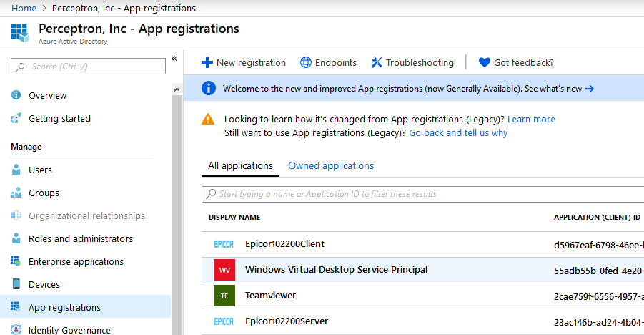The width and height of the screenshot is (644, 335).
Task: Click the Identity Governance icon
Action: coord(16,330)
